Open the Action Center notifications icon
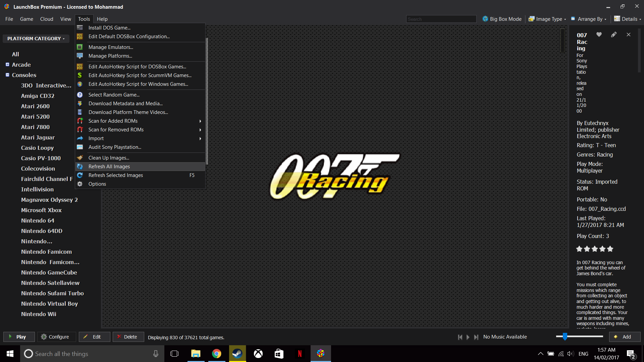The height and width of the screenshot is (362, 644). (x=631, y=354)
